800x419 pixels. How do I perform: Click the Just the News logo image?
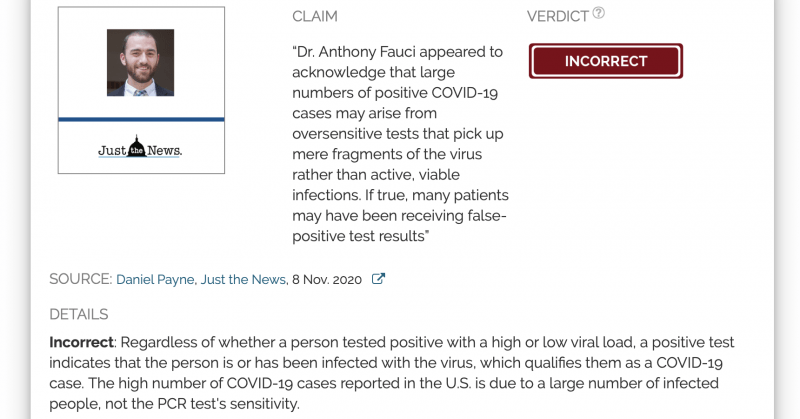pyautogui.click(x=140, y=147)
